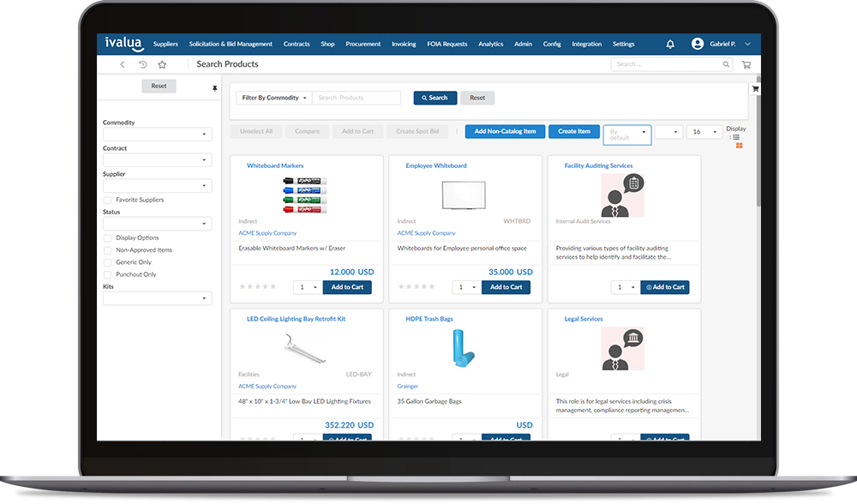Click the user avatar icon

pos(698,44)
